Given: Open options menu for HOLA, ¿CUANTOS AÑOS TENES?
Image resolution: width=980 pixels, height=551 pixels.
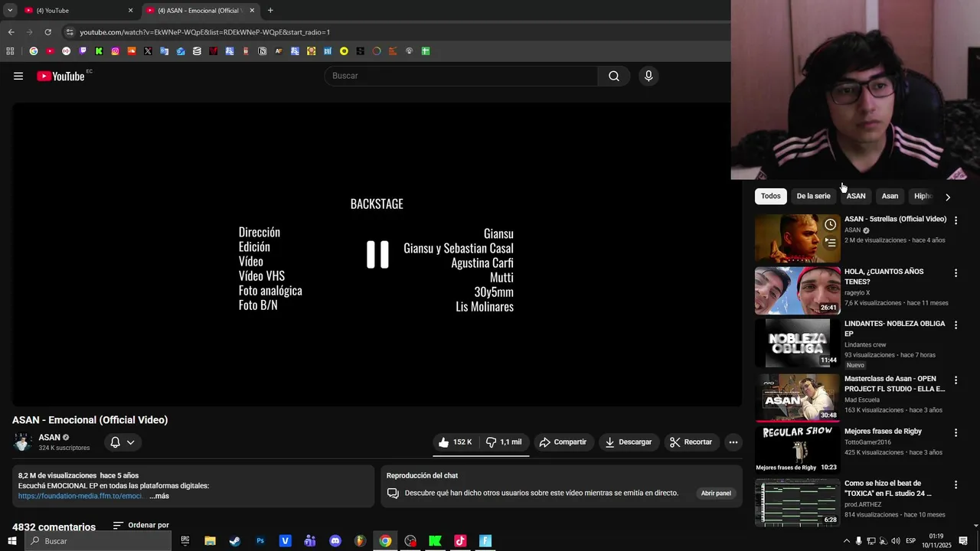Looking at the screenshot, I should (955, 273).
